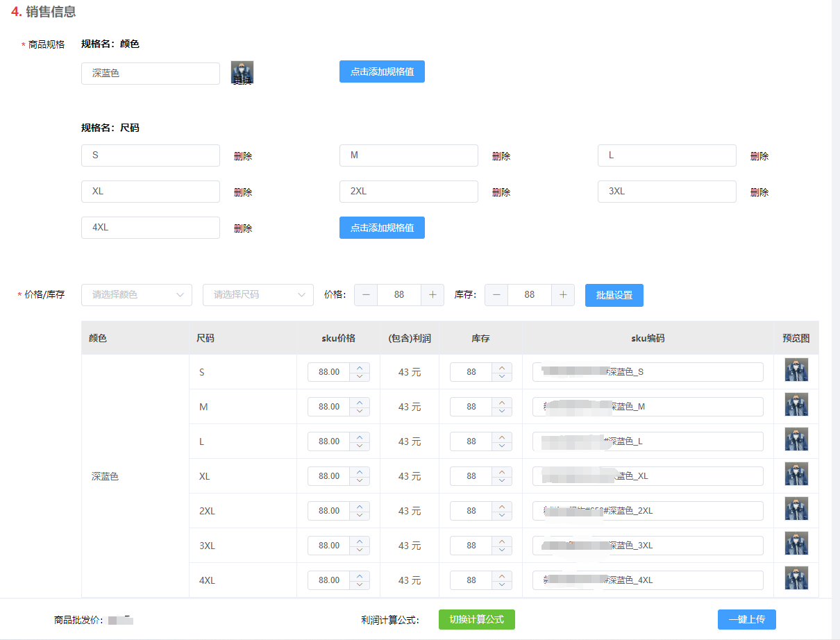Decrease stock value for size L row
840x640 pixels.
click(x=502, y=446)
